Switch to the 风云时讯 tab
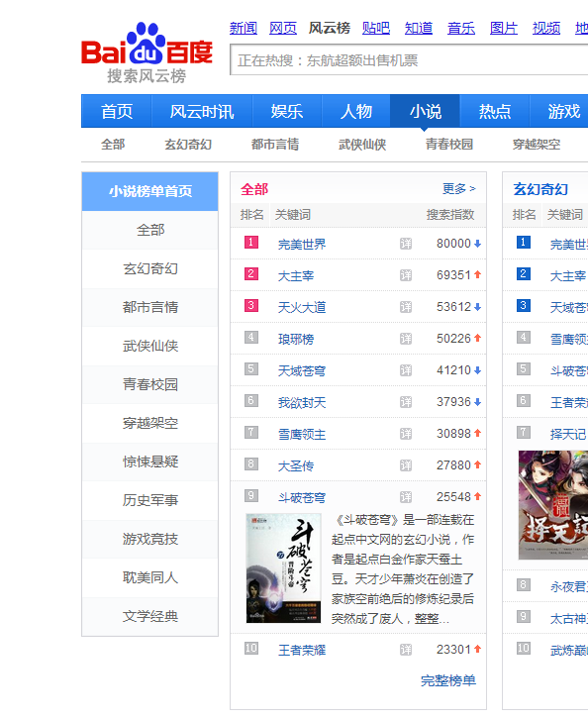The image size is (588, 720). 202,111
